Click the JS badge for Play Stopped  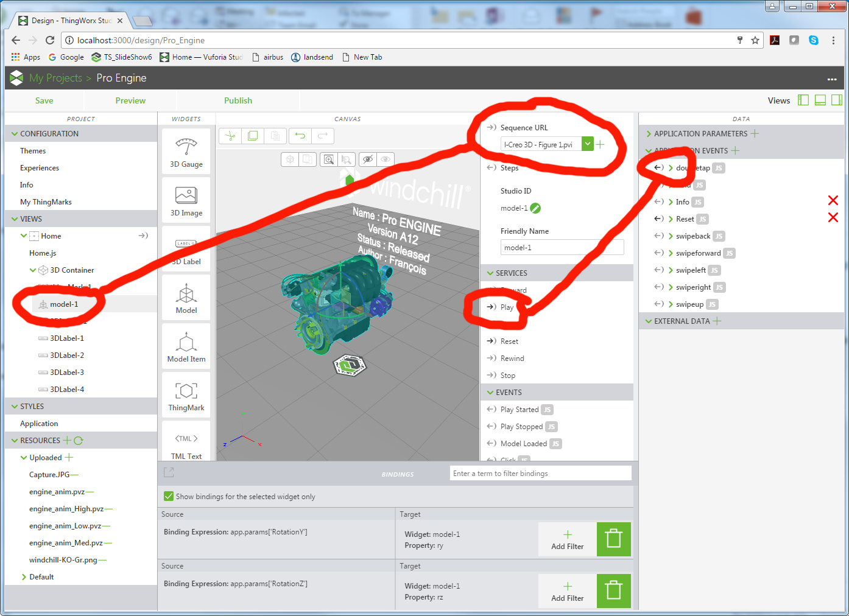point(551,427)
